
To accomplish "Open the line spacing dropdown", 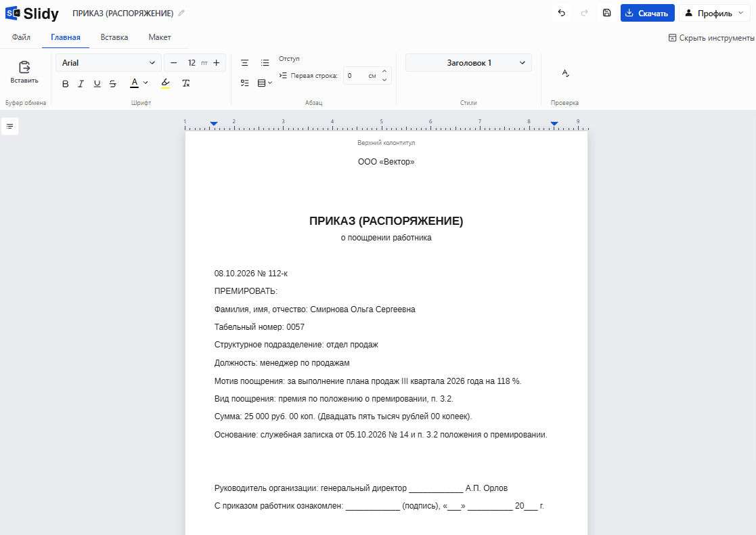I will 265,83.
